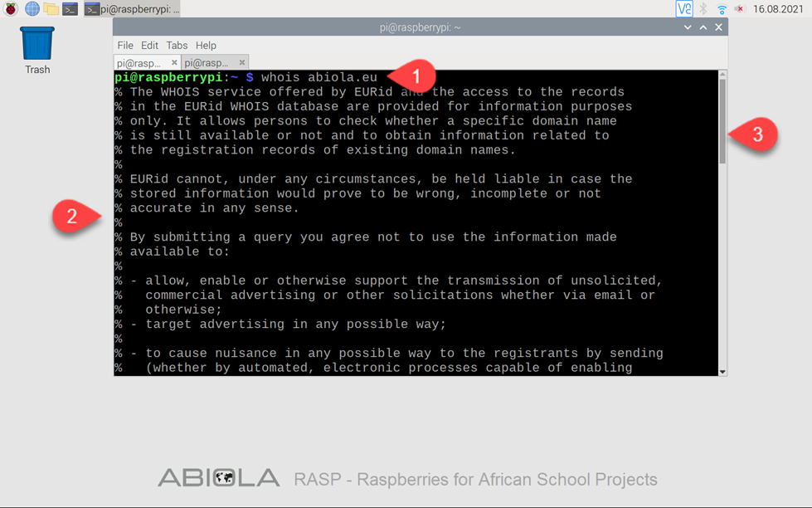Click the scrollbar down arrow
Viewport: 812px width, 508px height.
tap(722, 372)
